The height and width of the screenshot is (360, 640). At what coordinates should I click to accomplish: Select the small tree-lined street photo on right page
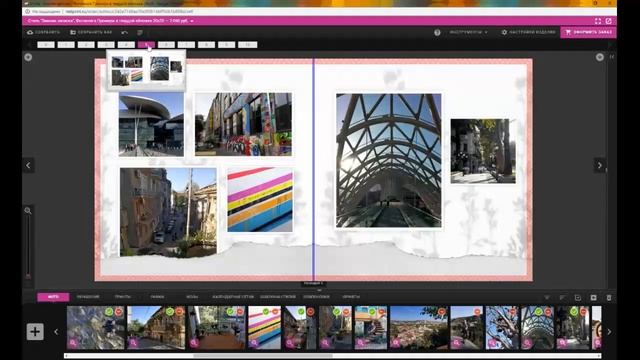click(x=483, y=151)
